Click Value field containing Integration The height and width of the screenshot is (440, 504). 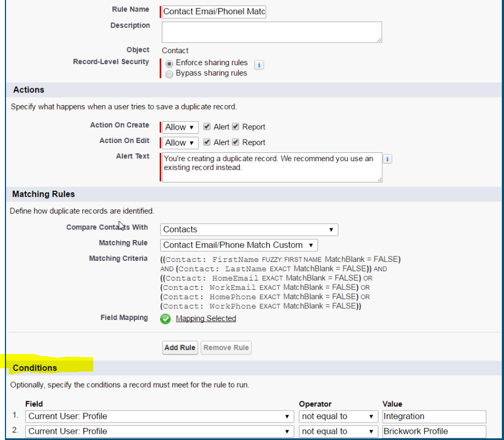434,416
